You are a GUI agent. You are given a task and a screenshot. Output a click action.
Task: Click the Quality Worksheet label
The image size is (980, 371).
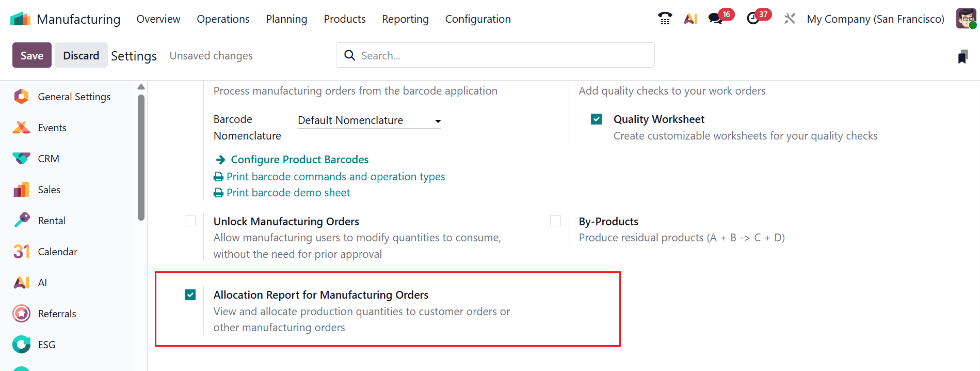659,119
